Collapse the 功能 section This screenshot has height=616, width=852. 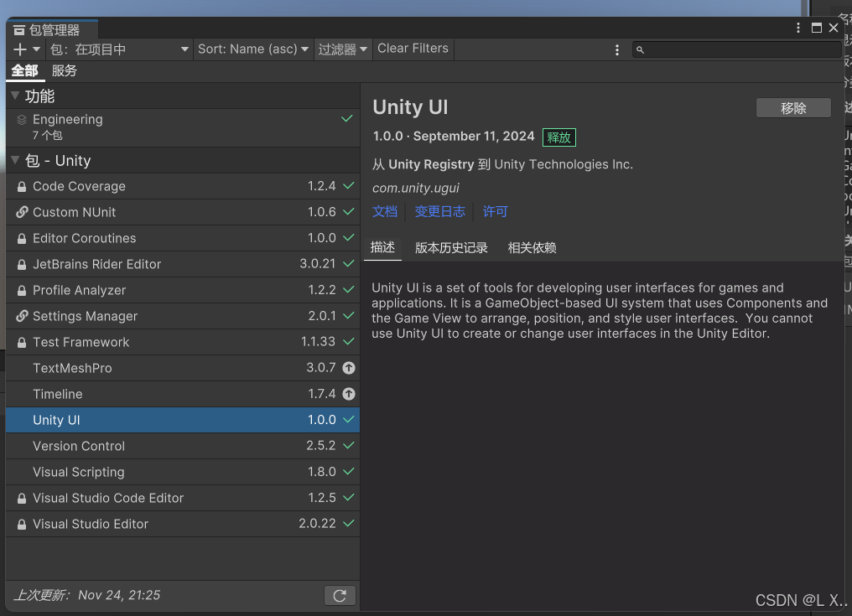[15, 96]
